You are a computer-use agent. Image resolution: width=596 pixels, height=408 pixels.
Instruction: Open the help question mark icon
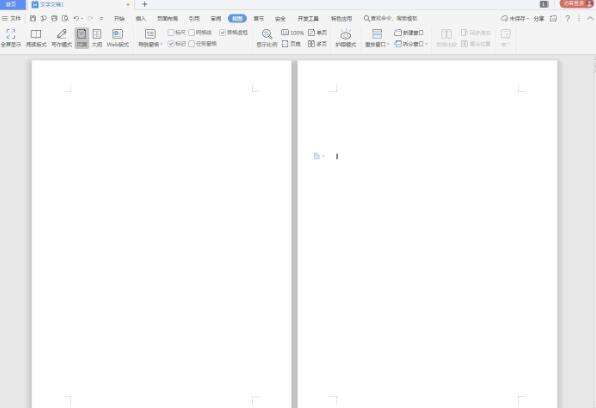567,18
